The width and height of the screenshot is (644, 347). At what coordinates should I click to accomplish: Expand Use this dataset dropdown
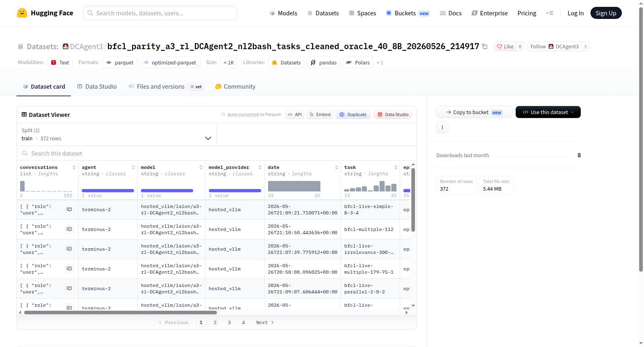point(548,112)
